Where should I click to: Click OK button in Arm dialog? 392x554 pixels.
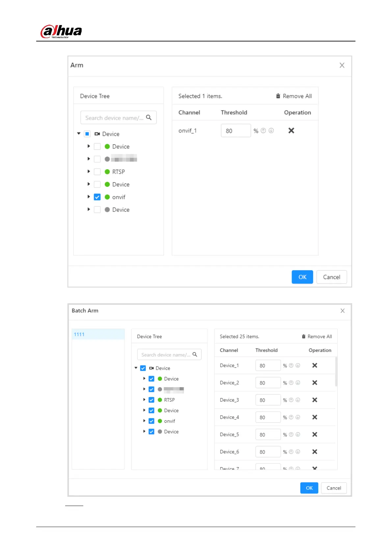[302, 277]
